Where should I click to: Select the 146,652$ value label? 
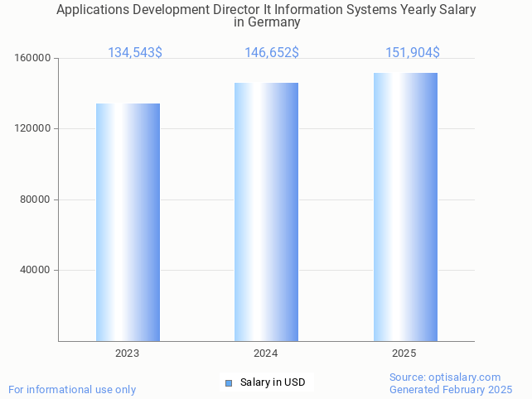coord(272,53)
